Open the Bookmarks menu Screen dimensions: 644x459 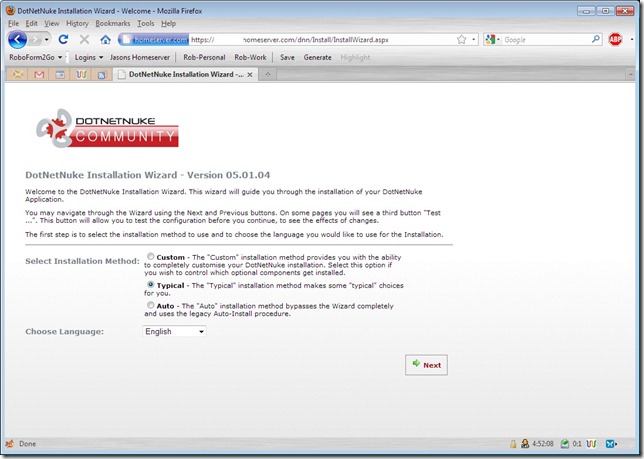pyautogui.click(x=113, y=23)
